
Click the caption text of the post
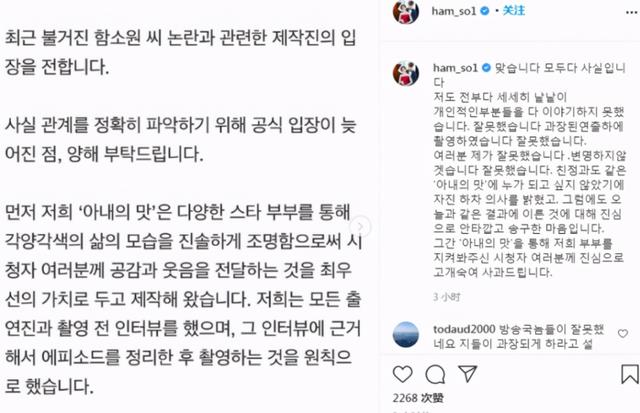[529, 170]
